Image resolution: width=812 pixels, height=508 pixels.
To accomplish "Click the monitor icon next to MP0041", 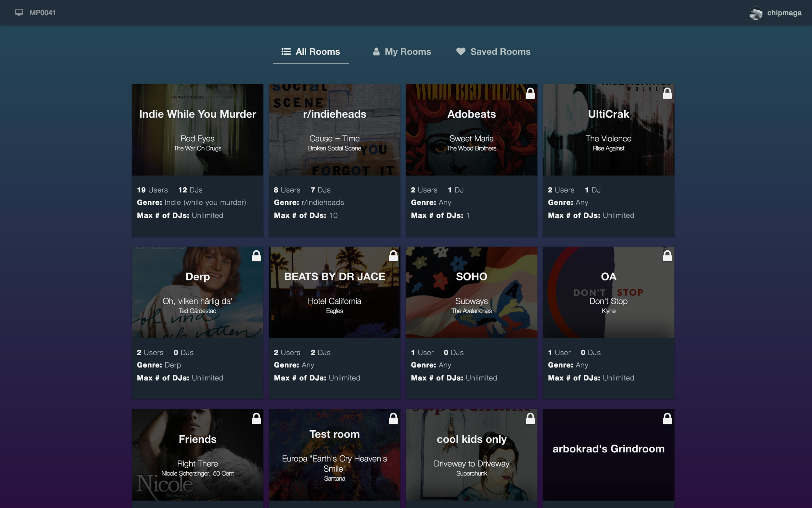I will [x=19, y=12].
